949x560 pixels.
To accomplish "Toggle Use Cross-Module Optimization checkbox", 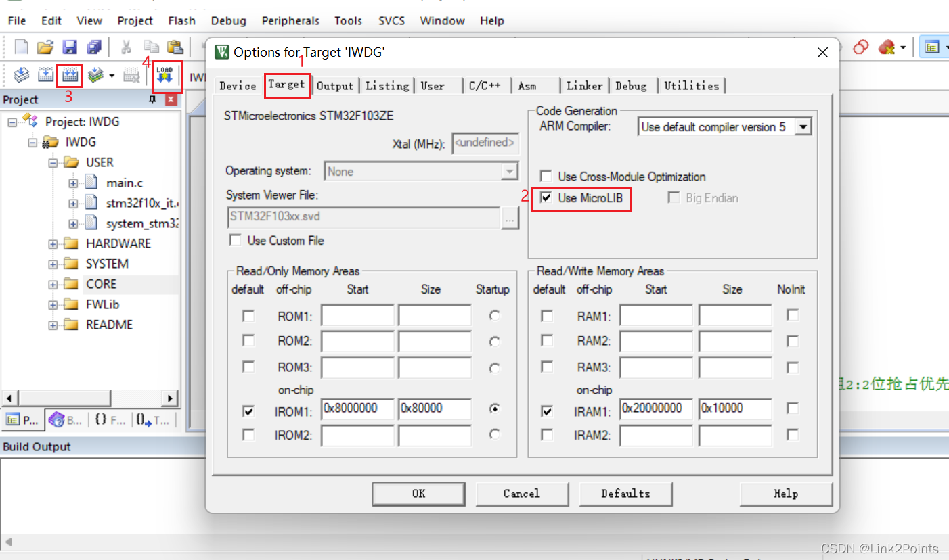I will (546, 177).
